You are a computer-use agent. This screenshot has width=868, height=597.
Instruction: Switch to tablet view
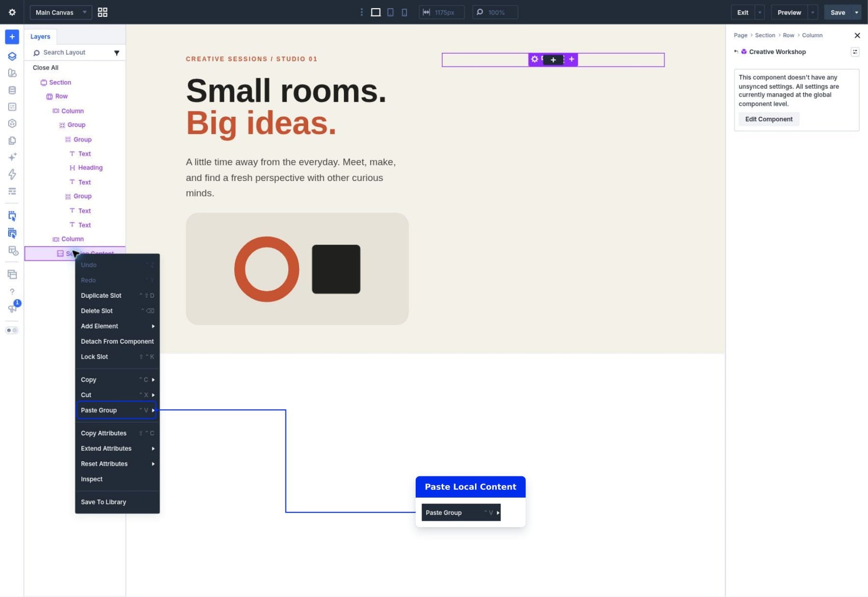click(391, 12)
